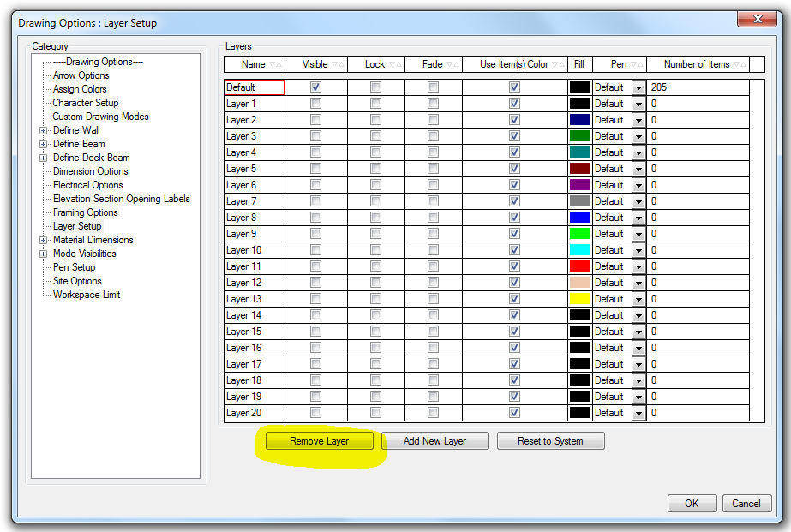Sort layers by the Name column header

click(x=255, y=64)
